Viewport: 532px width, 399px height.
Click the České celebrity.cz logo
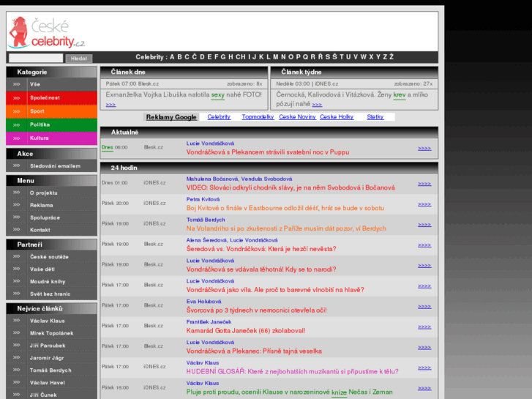pos(47,33)
